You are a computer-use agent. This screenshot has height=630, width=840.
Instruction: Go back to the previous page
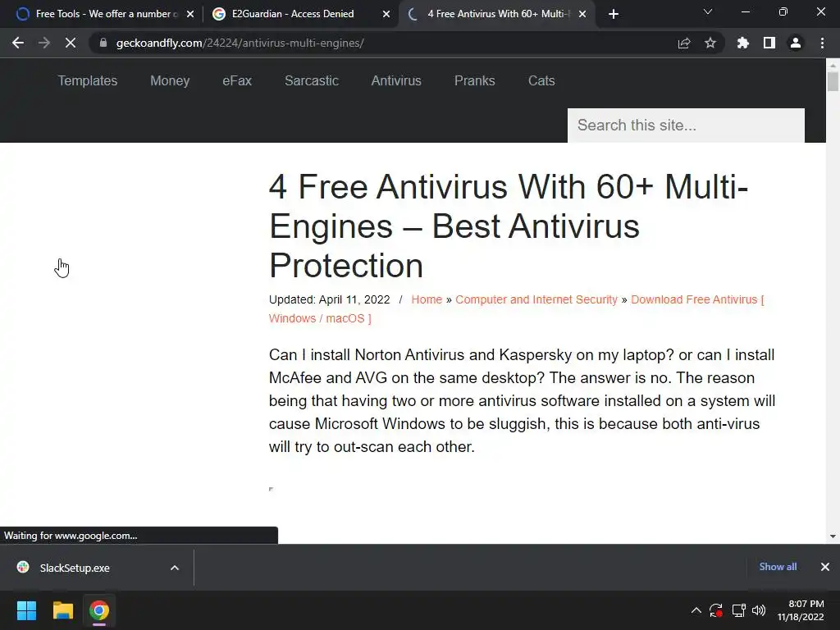pos(18,43)
